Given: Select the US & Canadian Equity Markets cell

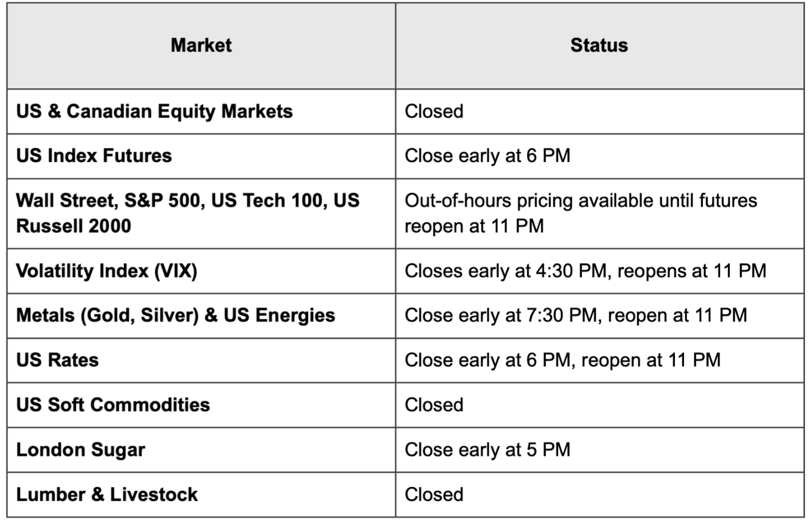Looking at the screenshot, I should point(201,111).
